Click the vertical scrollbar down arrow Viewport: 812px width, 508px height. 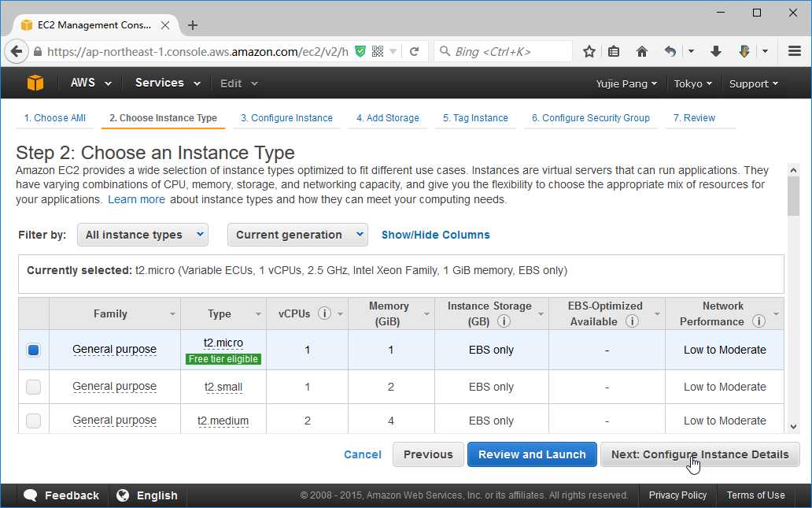(793, 427)
